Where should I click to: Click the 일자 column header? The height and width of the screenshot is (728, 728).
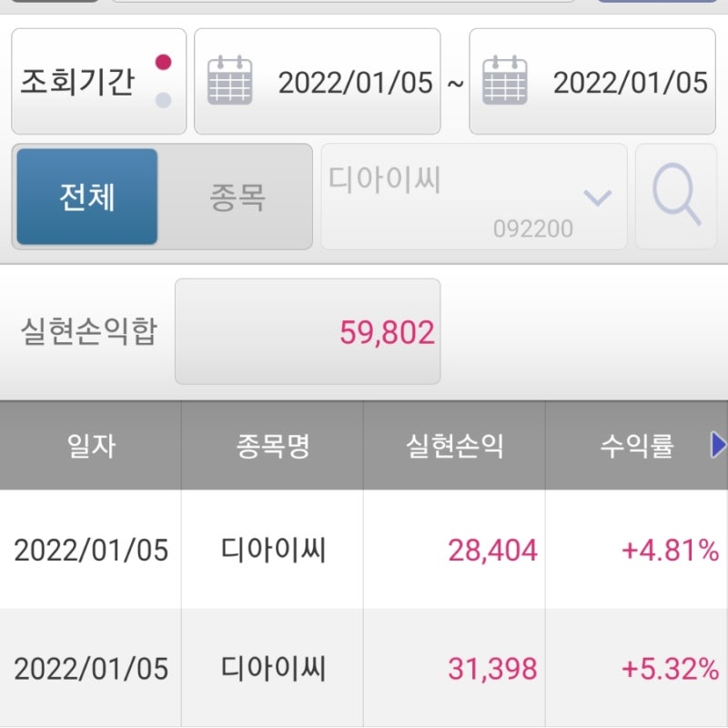[x=90, y=445]
